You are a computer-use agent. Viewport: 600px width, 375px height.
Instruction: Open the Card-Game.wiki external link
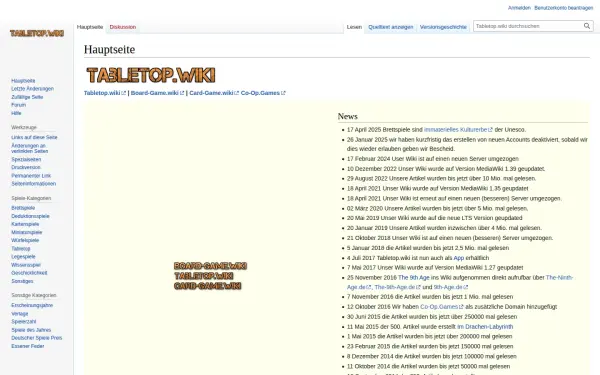tap(214, 93)
